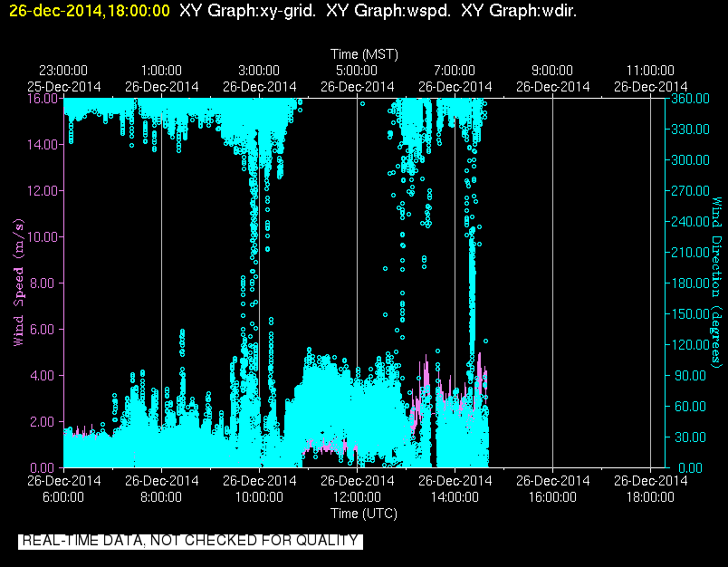Click the "18:00:00" UTC tick label
The height and width of the screenshot is (567, 728).
click(650, 497)
